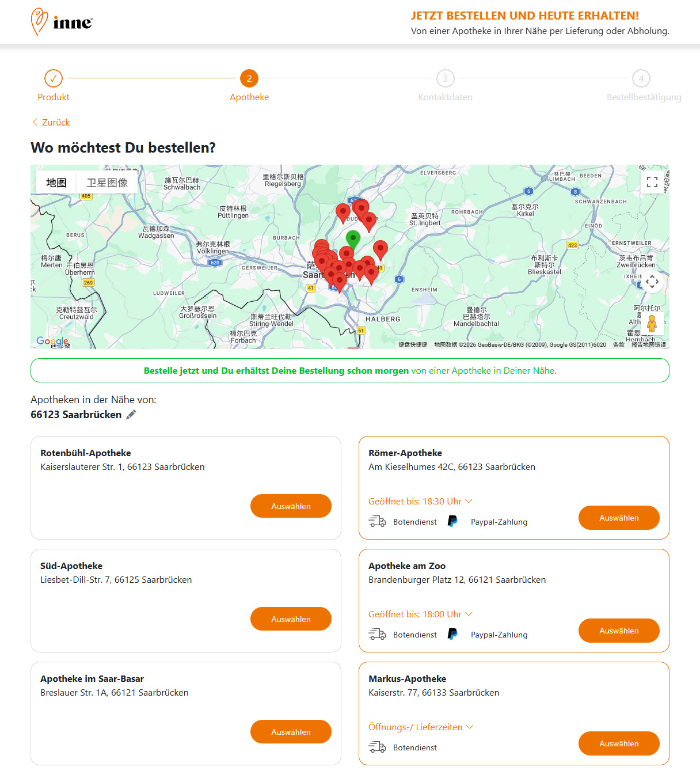Click the completed Produkt step checkmark
This screenshot has height=778, width=700.
[54, 78]
